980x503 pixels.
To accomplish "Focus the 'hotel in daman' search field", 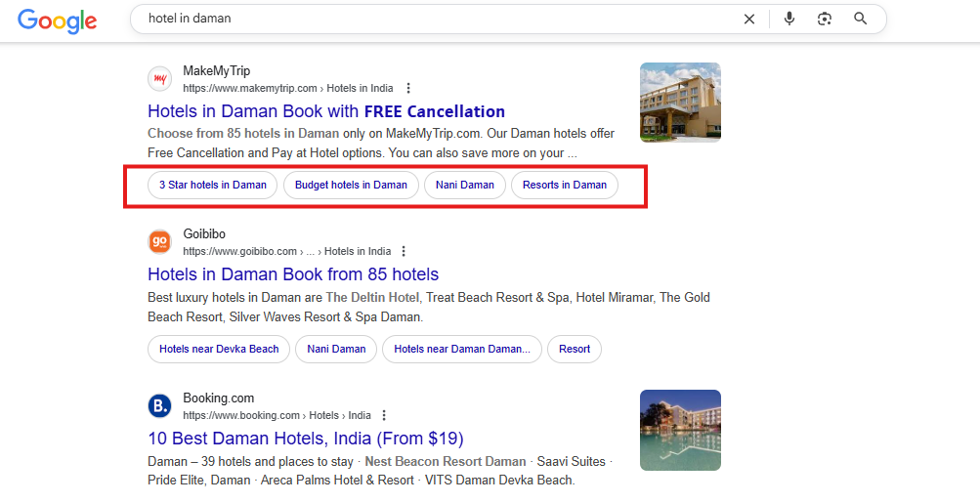I will [x=430, y=19].
